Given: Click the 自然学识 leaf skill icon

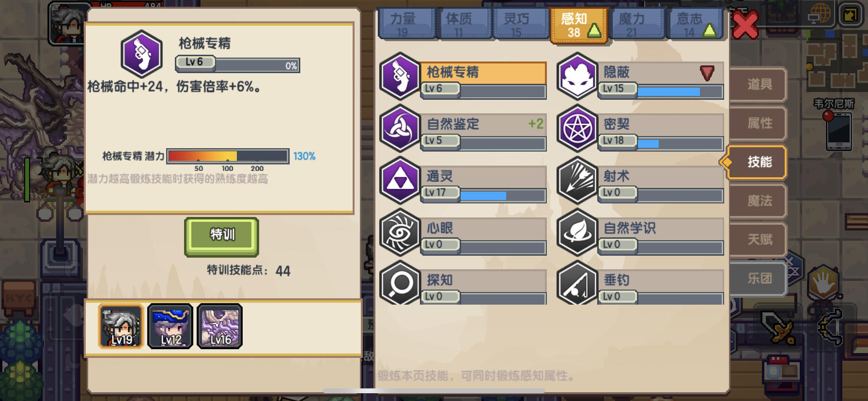Looking at the screenshot, I should tap(577, 232).
